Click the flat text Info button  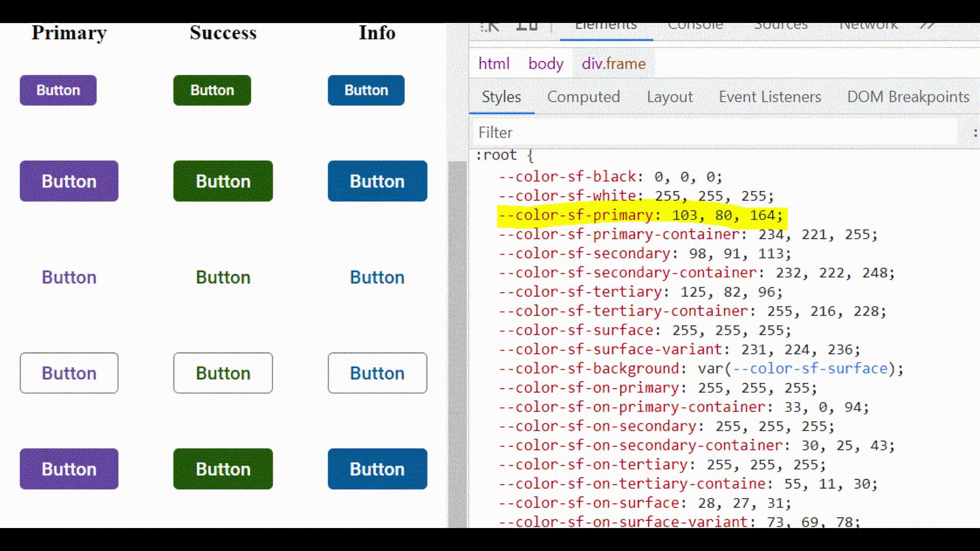pyautogui.click(x=377, y=278)
